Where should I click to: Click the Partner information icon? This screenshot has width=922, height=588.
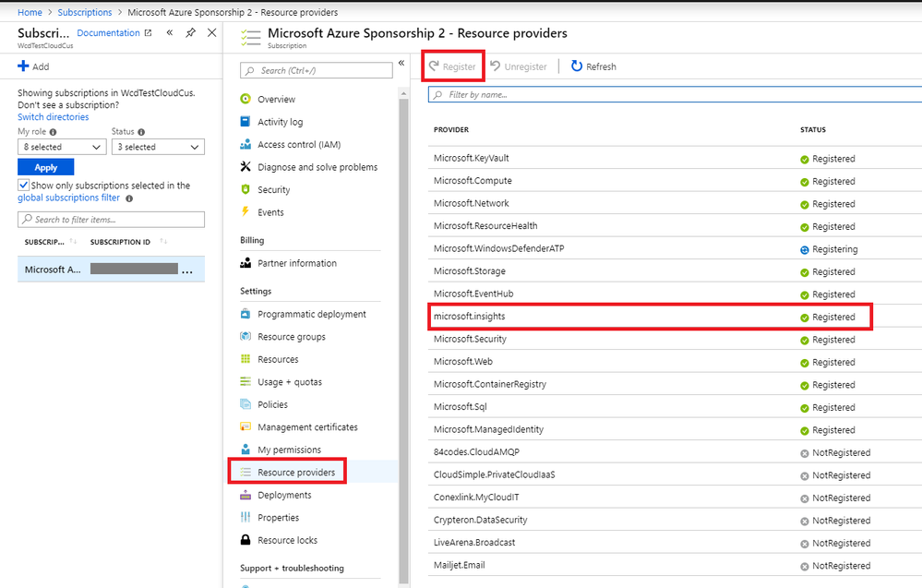coord(245,263)
